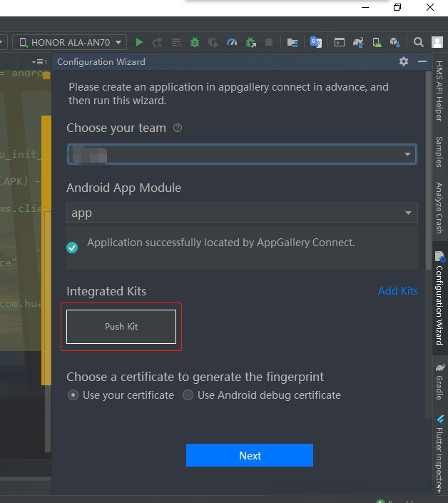Screen dimensions: 448x503
Task: Select Use Android debug certificate option
Action: pyautogui.click(x=262, y=395)
